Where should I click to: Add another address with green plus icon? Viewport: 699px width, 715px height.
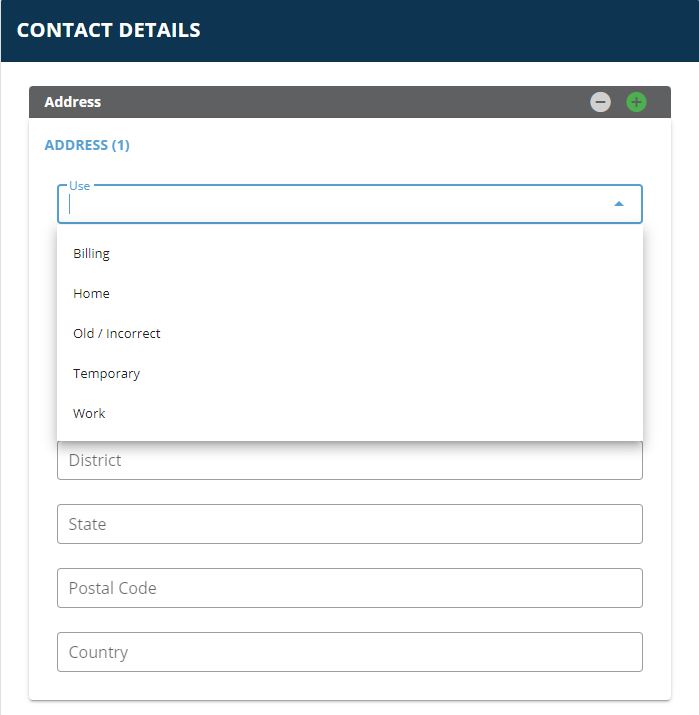coord(636,102)
